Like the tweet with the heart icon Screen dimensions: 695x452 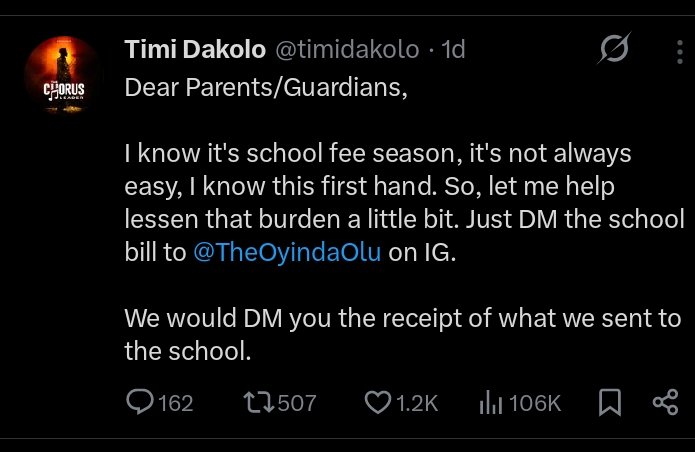[376, 403]
